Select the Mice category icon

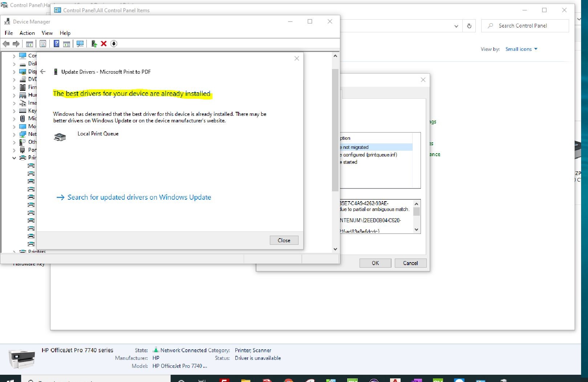pyautogui.click(x=23, y=118)
